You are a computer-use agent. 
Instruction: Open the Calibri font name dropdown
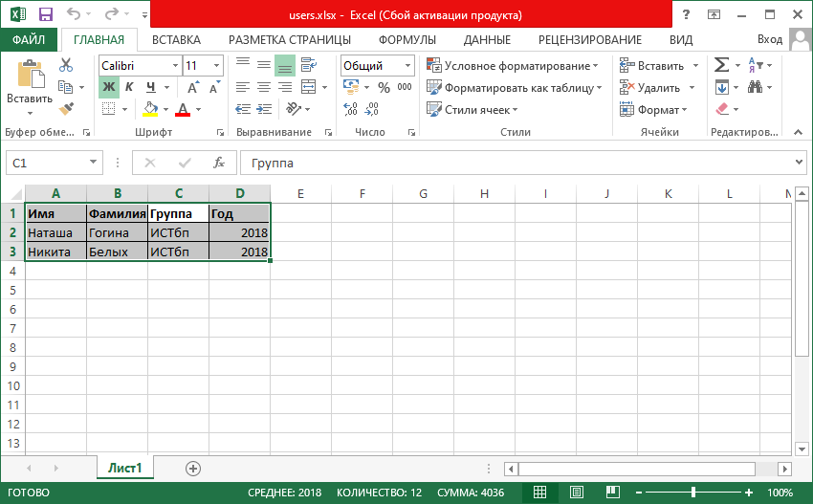[175, 66]
